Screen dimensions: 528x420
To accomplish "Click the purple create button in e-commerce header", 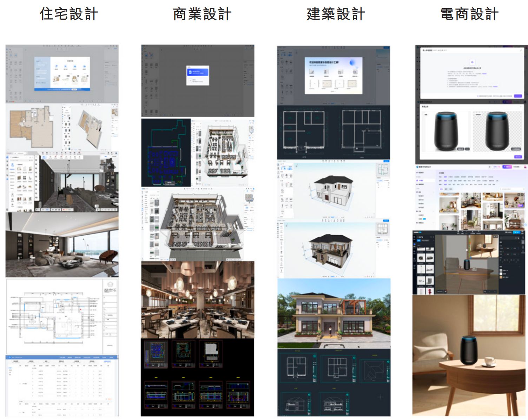I will click(x=507, y=167).
